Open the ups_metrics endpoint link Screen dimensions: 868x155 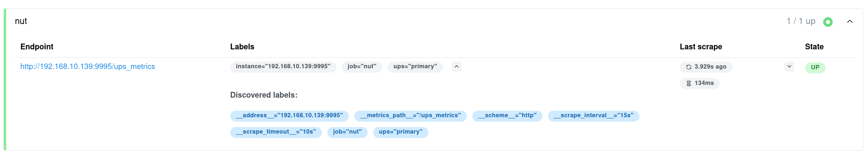(88, 66)
